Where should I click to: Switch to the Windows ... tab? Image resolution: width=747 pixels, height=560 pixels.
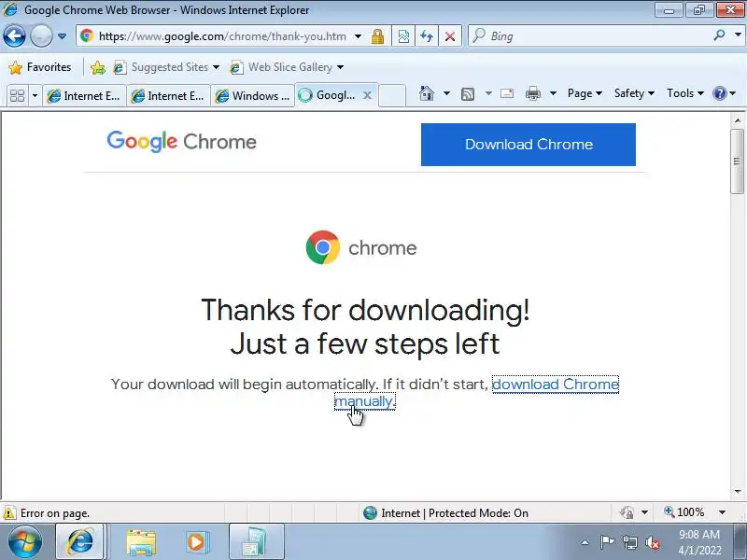(252, 96)
